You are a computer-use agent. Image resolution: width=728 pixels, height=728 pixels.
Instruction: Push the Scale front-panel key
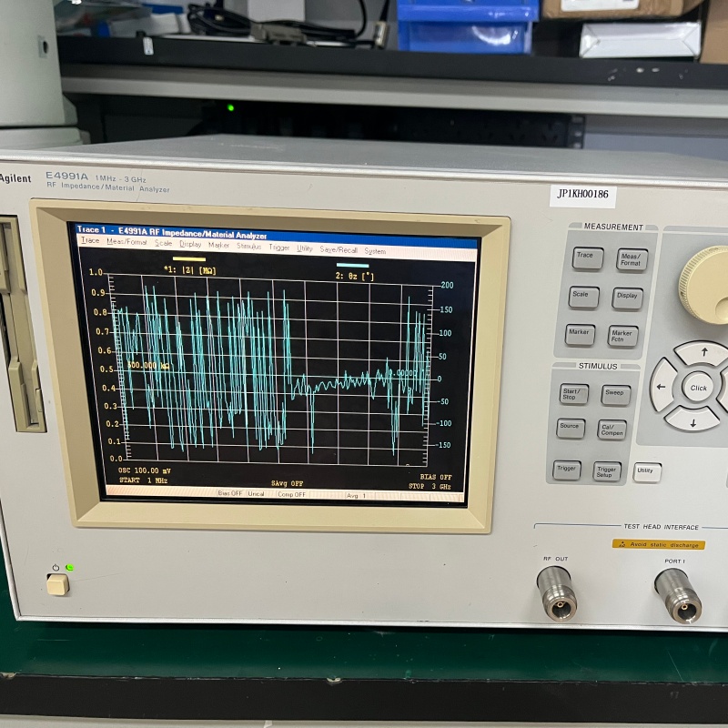583,298
